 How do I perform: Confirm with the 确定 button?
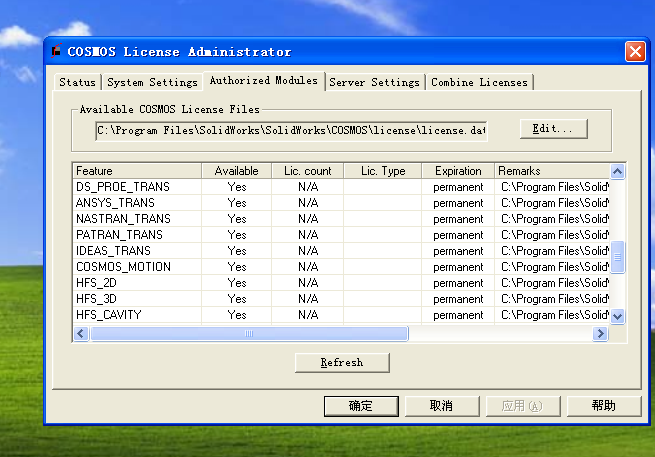[x=361, y=406]
